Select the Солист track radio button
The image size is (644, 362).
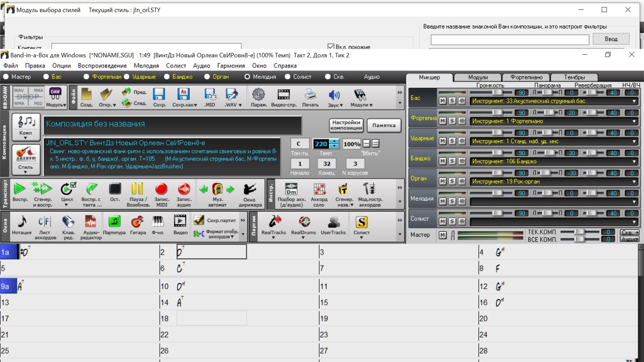[x=288, y=77]
